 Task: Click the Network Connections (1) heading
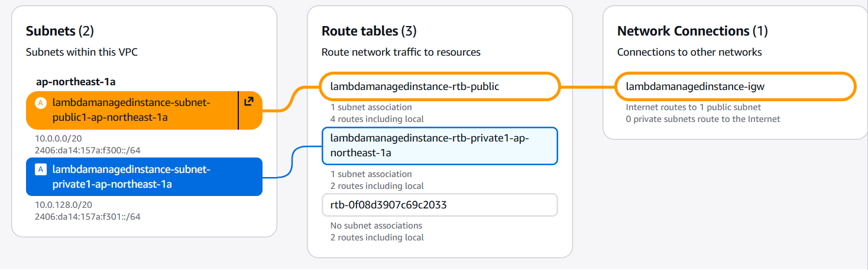[x=692, y=31]
